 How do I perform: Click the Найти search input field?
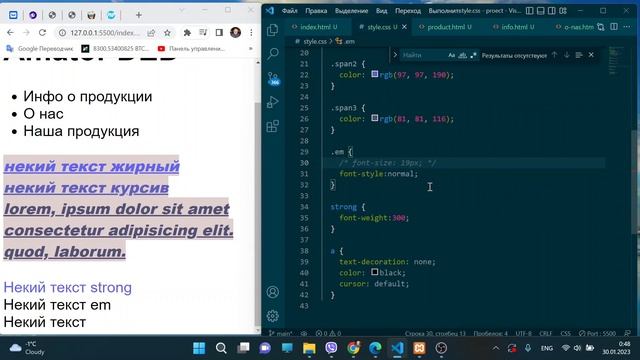tap(422, 55)
